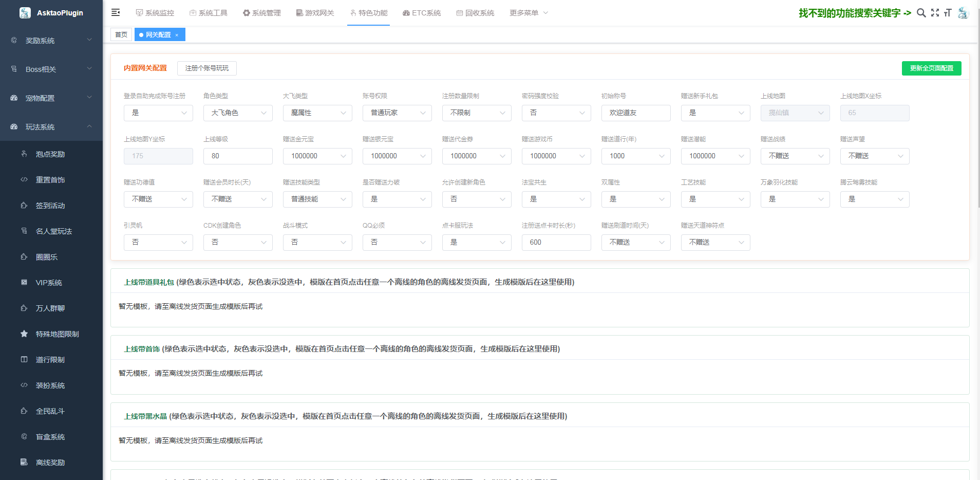Screen dimensions: 980x480
Task: Click the 注册个账号玩玩 button
Action: pyautogui.click(x=206, y=68)
